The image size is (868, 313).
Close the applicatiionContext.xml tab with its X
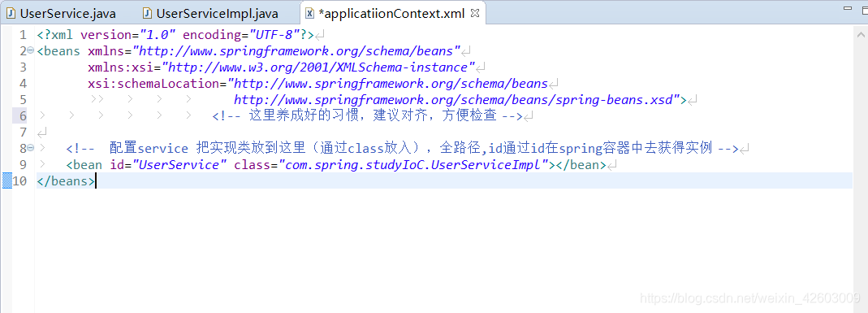[474, 13]
